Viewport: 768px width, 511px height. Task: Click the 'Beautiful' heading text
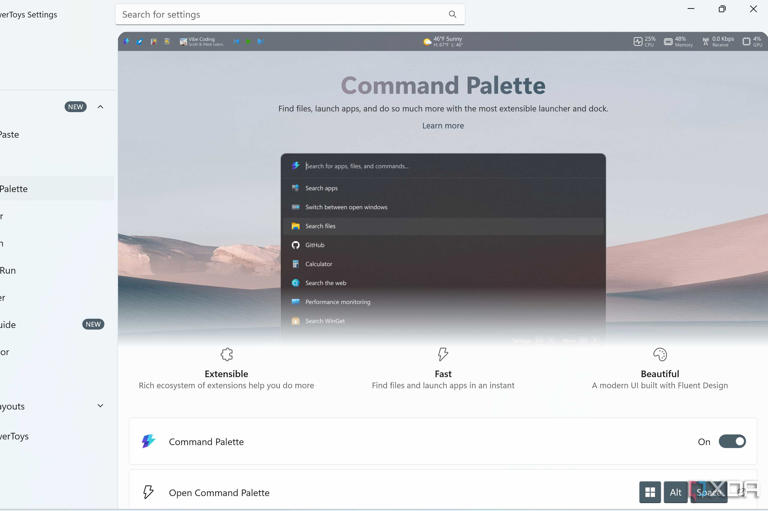tap(660, 374)
